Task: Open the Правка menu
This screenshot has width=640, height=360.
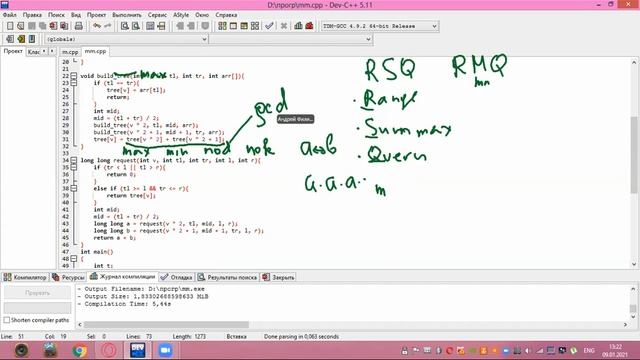Action: pyautogui.click(x=32, y=15)
